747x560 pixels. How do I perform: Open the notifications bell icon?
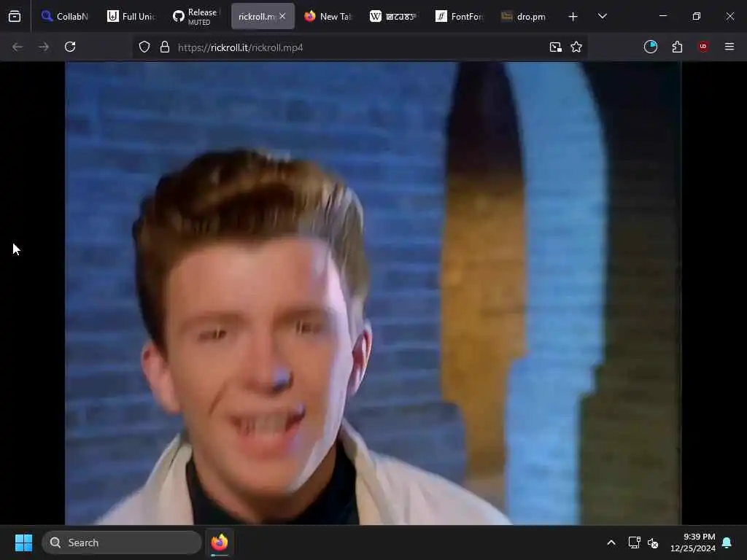727,542
